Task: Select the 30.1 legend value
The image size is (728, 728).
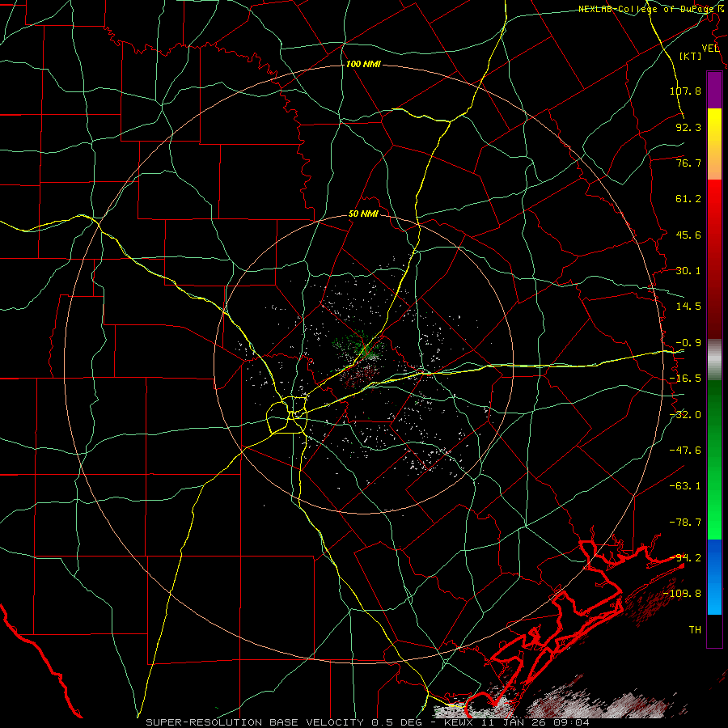Action: (x=688, y=271)
